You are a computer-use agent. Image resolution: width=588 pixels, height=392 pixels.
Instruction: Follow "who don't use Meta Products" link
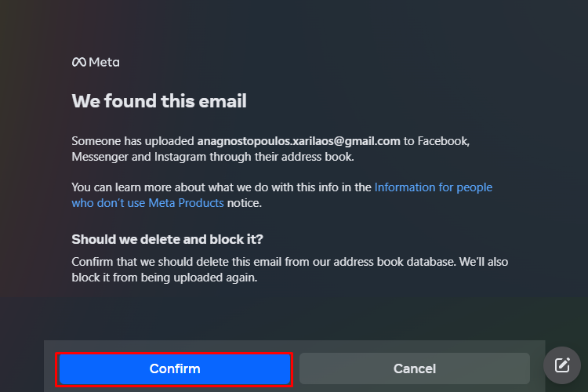point(147,203)
